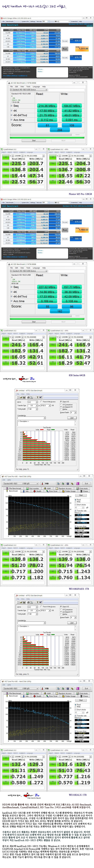
Task: Click Exit button in 26°C HD Tune window
Action: pyautogui.click(x=86, y=484)
